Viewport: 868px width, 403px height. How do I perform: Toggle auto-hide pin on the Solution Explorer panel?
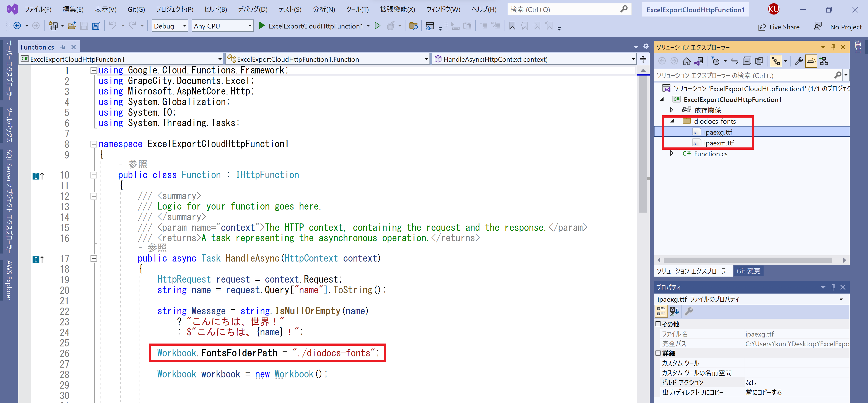point(833,47)
